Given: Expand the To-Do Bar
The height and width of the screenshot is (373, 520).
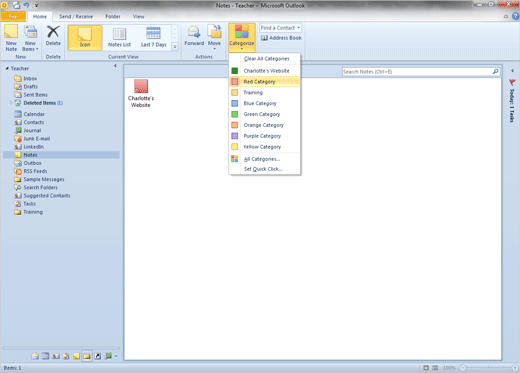Looking at the screenshot, I should [512, 71].
